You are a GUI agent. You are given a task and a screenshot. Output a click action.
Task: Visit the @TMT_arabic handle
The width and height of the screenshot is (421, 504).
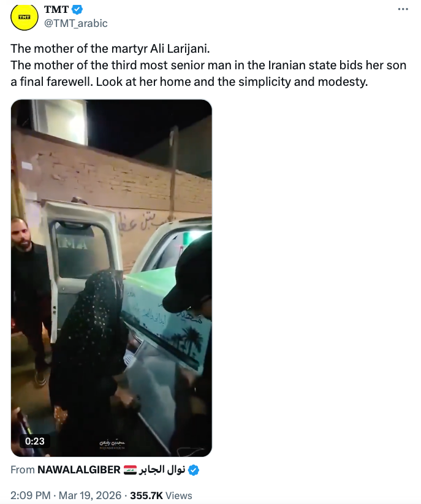point(76,23)
